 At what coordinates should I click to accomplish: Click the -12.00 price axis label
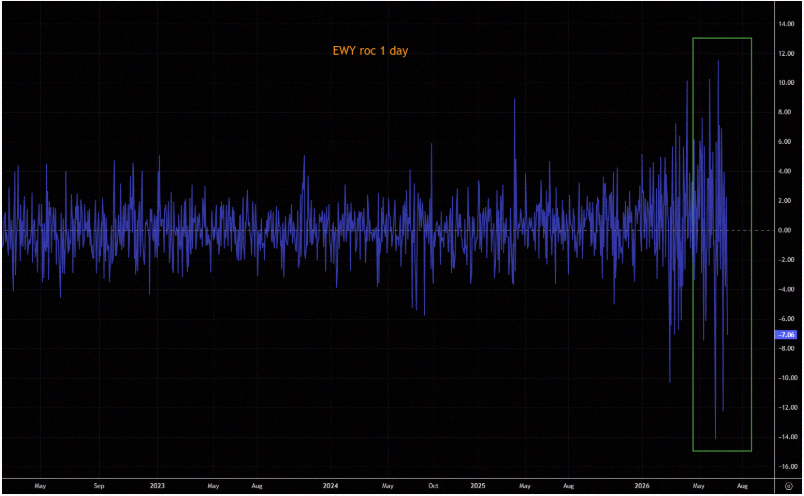coord(787,408)
